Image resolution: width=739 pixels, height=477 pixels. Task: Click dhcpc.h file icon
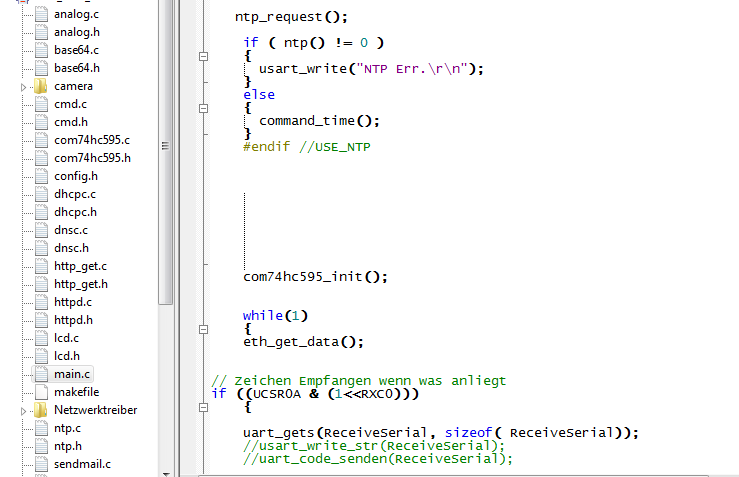[41, 213]
